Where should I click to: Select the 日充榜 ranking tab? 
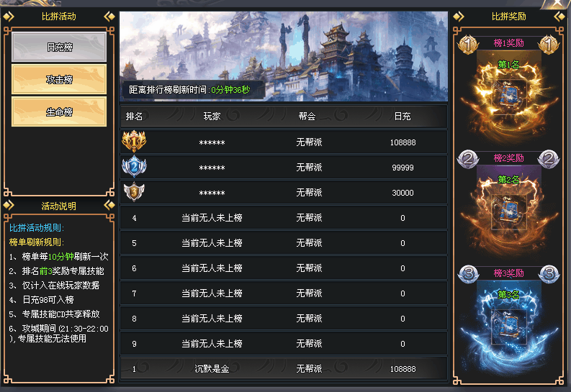pos(59,47)
